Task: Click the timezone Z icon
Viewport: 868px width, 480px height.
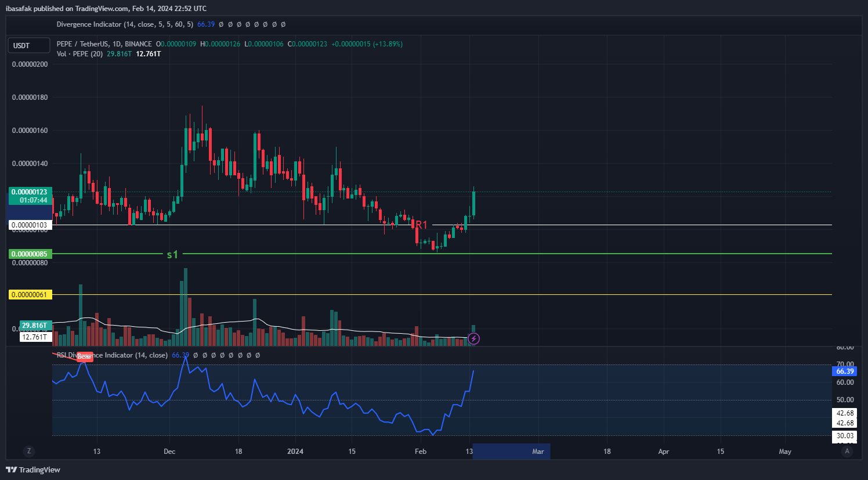Action: point(28,451)
